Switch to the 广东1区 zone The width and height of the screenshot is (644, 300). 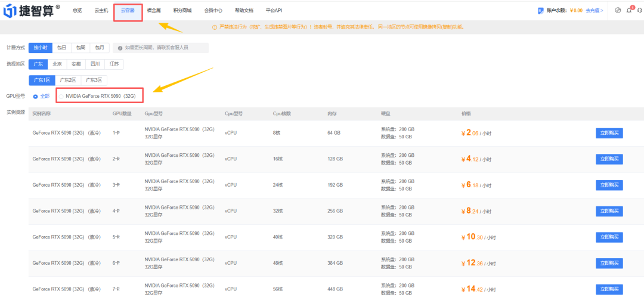(x=42, y=81)
